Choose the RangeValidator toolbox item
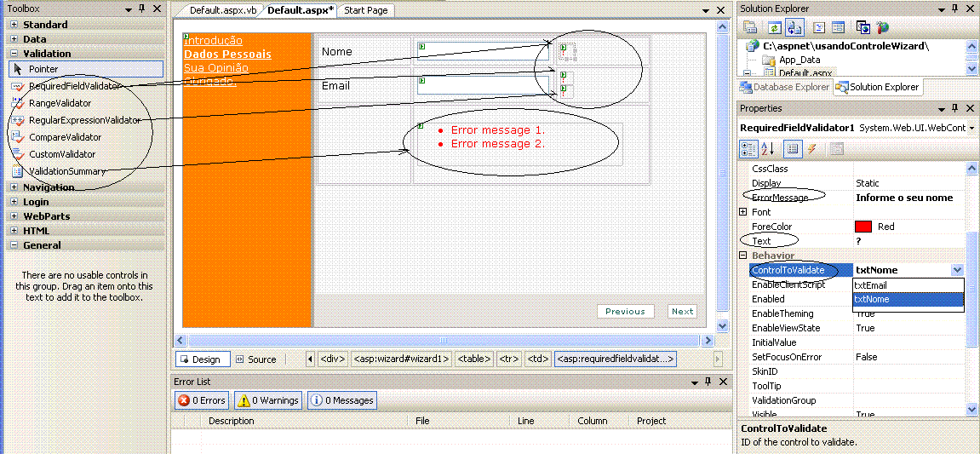Image resolution: width=980 pixels, height=454 pixels. point(60,102)
